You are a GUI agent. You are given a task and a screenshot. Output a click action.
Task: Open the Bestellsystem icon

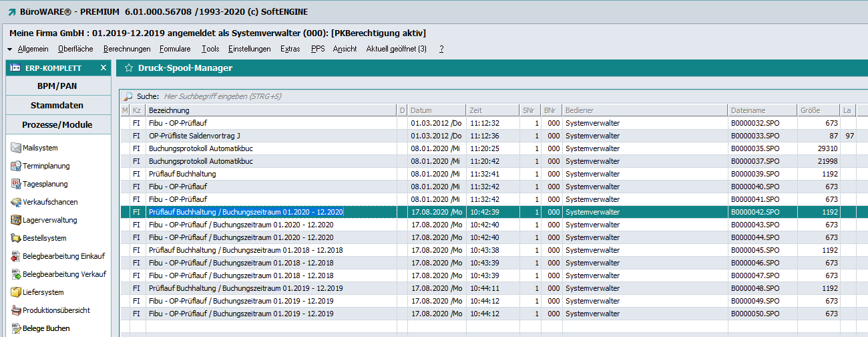tap(17, 238)
